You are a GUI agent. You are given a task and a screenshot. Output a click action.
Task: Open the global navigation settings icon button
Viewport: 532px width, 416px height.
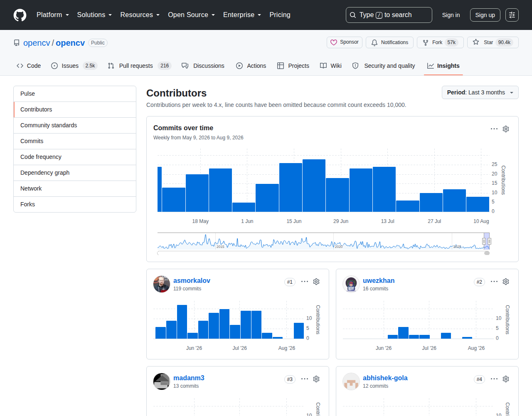512,15
